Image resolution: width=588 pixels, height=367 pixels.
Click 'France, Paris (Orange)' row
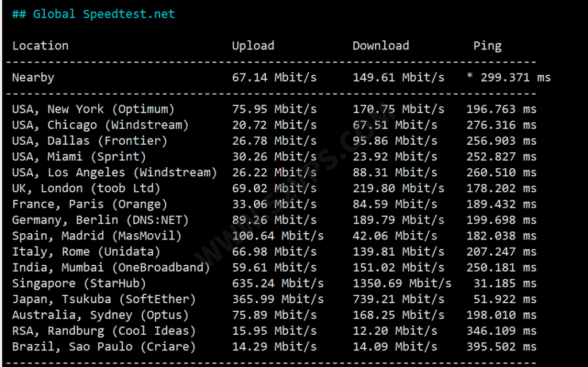[x=90, y=204]
